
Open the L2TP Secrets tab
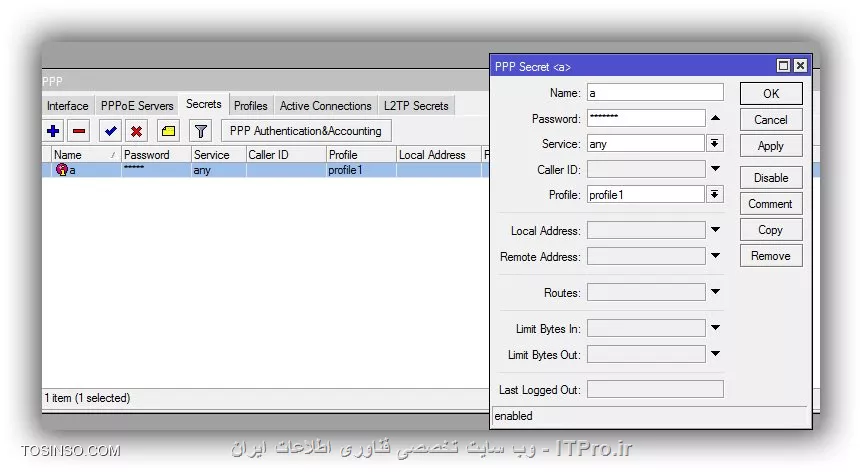416,105
